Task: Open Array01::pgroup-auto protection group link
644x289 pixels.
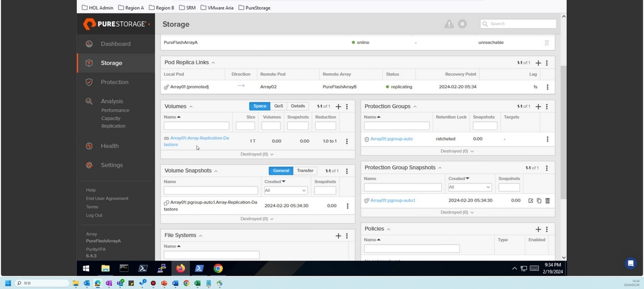Action: click(392, 139)
